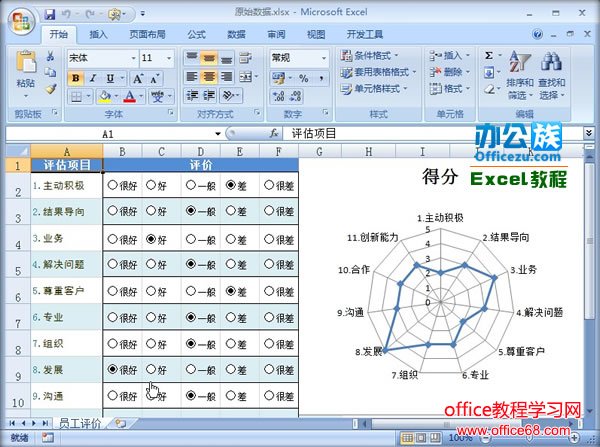Save workbook via quick access floppy icon
This screenshot has width=600, height=447.
(50, 15)
